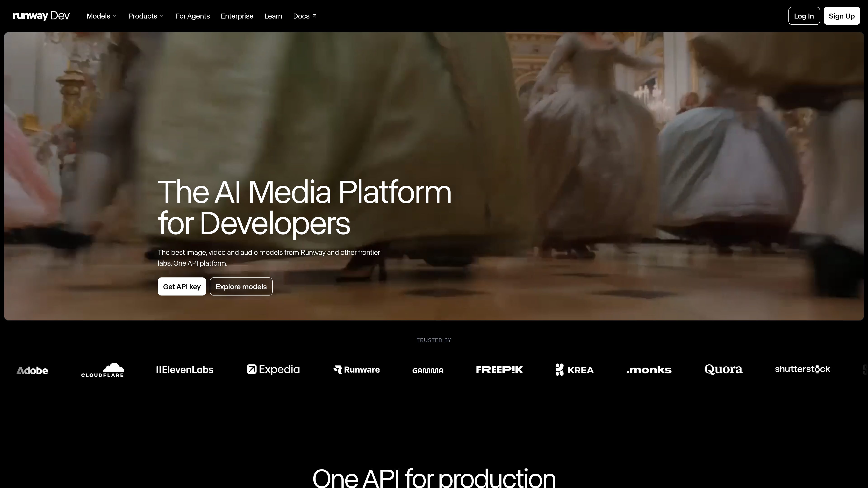Image resolution: width=868 pixels, height=488 pixels.
Task: Open the Enterprise nav item
Action: (x=237, y=16)
